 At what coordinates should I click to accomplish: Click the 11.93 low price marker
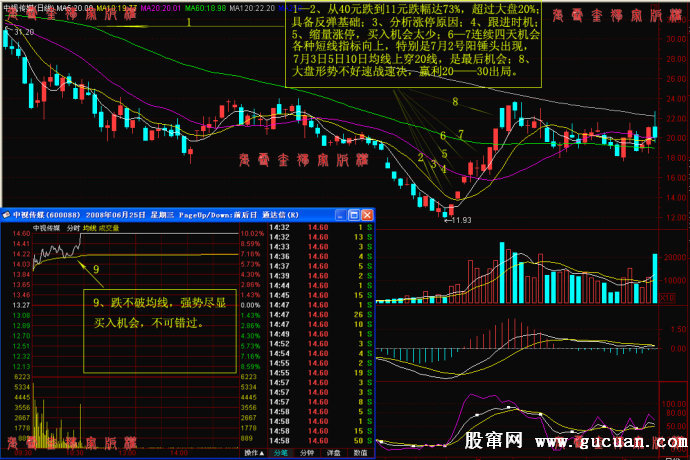(460, 220)
